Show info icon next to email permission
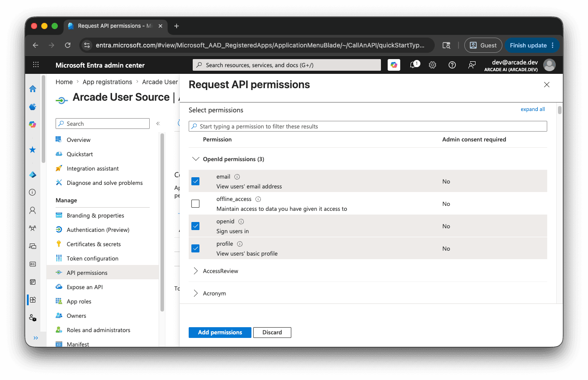Image resolution: width=588 pixels, height=380 pixels. 237,177
